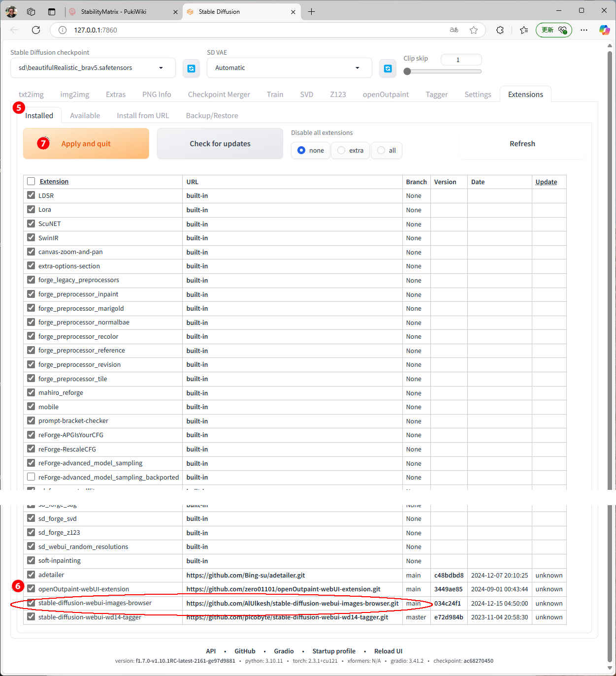The height and width of the screenshot is (676, 616).
Task: Refresh the Stable Diffusion checkpoint list
Action: pyautogui.click(x=191, y=68)
